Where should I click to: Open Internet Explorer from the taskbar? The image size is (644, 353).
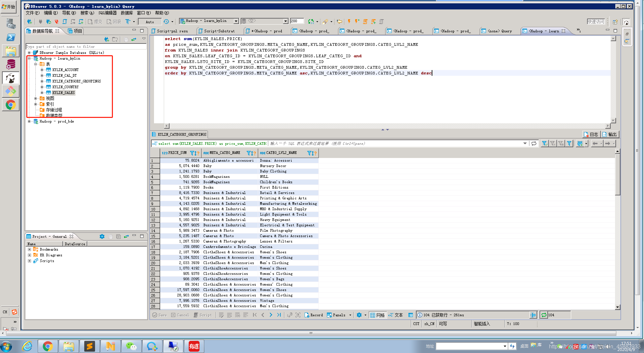pyautogui.click(x=27, y=346)
